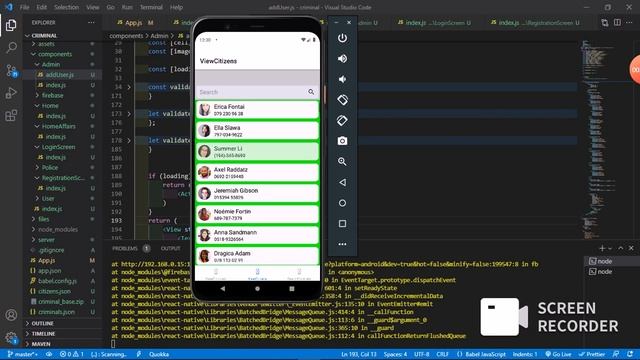Open the Search view in activity bar
This screenshot has height=360, width=640.
pos(11,48)
